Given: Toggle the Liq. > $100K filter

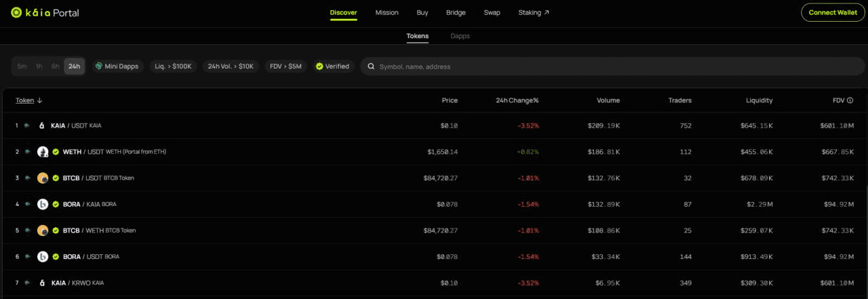Looking at the screenshot, I should tap(174, 66).
